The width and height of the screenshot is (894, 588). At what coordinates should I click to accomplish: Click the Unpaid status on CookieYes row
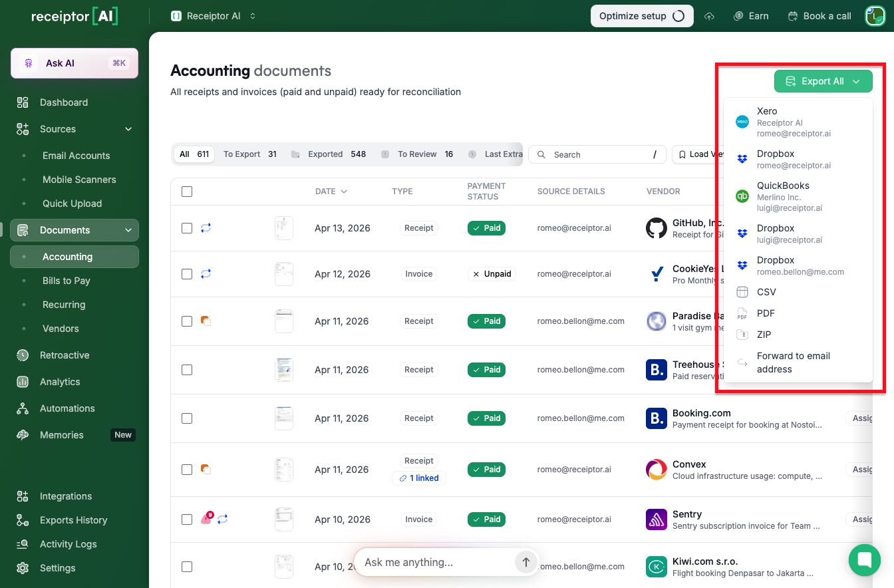click(x=492, y=274)
